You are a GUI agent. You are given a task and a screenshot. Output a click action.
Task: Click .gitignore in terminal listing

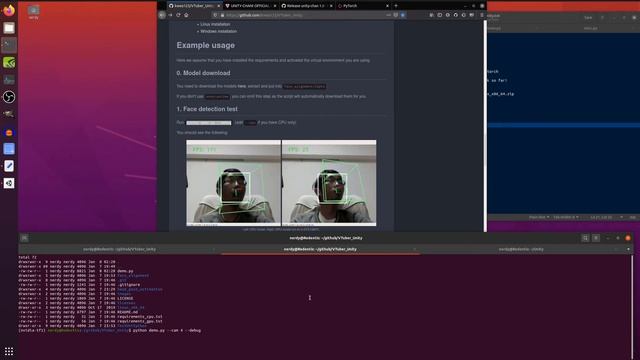(x=129, y=285)
